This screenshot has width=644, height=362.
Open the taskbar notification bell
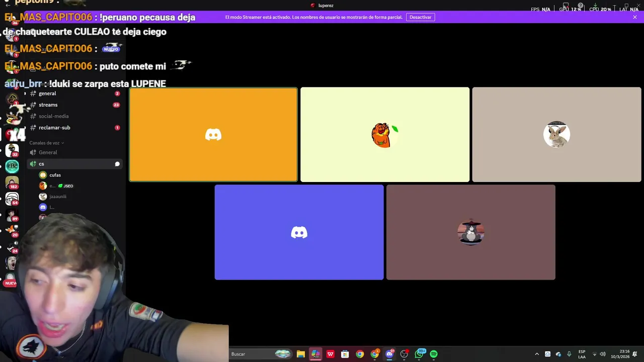pyautogui.click(x=635, y=354)
